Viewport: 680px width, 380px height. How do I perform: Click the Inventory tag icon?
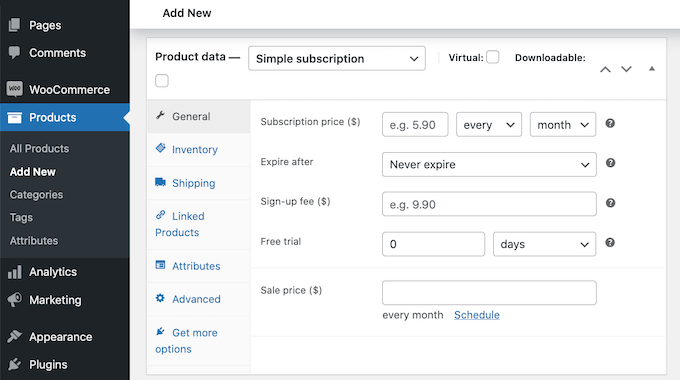pyautogui.click(x=160, y=148)
